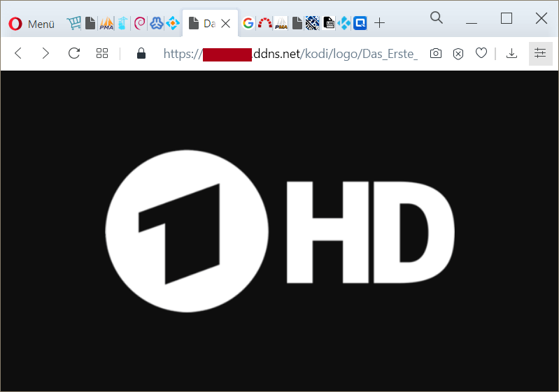Maximize the Opera window
Image resolution: width=559 pixels, height=392 pixels.
point(507,18)
